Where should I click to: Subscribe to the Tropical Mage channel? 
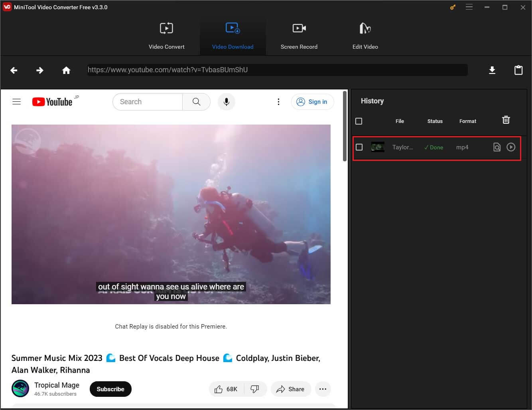(110, 389)
